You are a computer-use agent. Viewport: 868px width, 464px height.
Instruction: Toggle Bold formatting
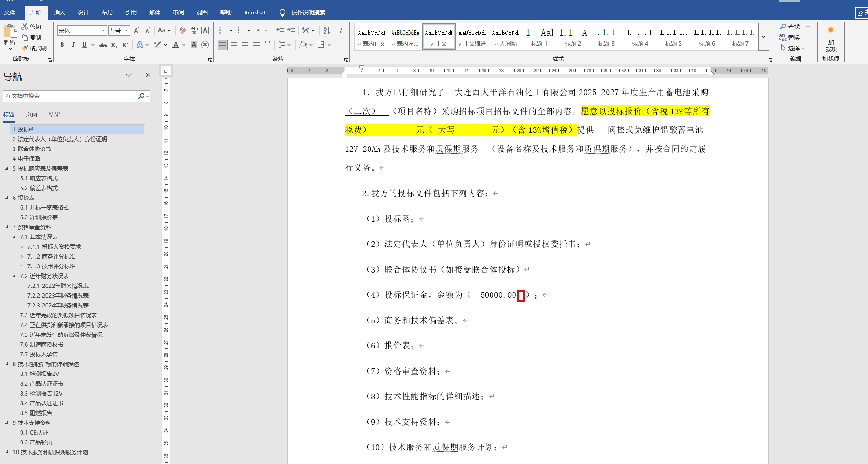click(62, 45)
